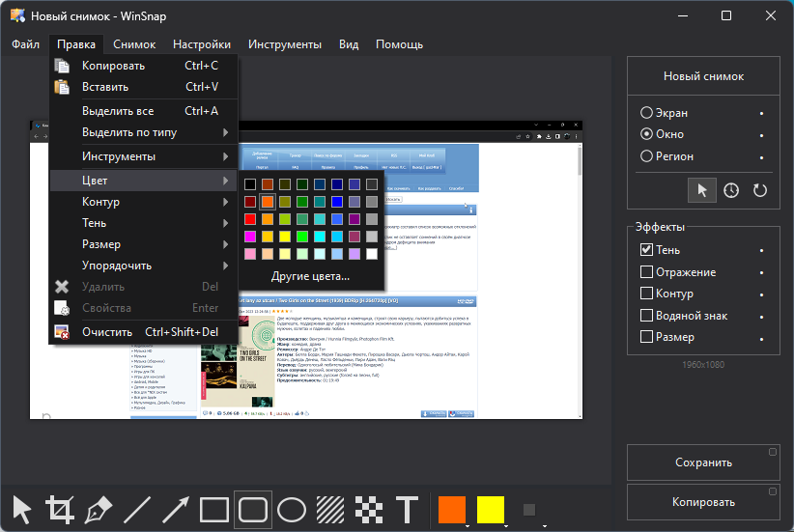Viewport: 794px width, 532px height.
Task: Select the Pixelate mosaic tool
Action: click(369, 510)
